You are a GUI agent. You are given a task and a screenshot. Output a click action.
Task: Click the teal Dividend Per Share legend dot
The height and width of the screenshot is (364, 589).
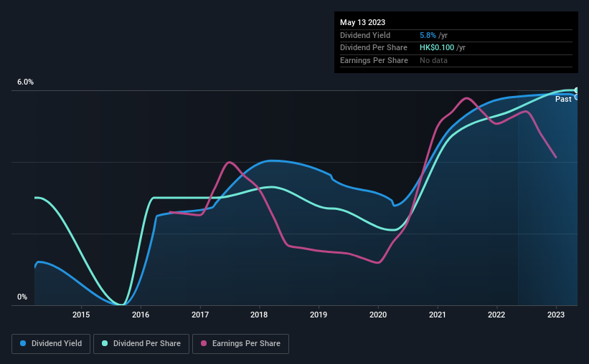click(105, 343)
